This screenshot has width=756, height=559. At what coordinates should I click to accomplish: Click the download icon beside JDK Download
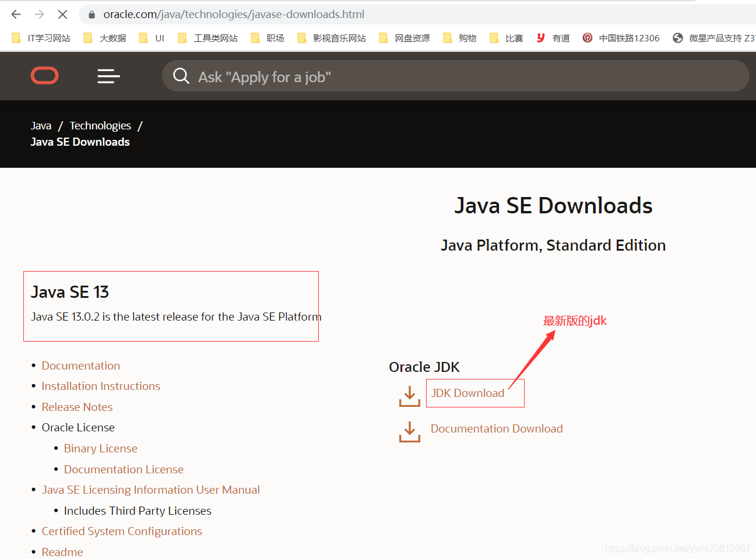tap(410, 396)
